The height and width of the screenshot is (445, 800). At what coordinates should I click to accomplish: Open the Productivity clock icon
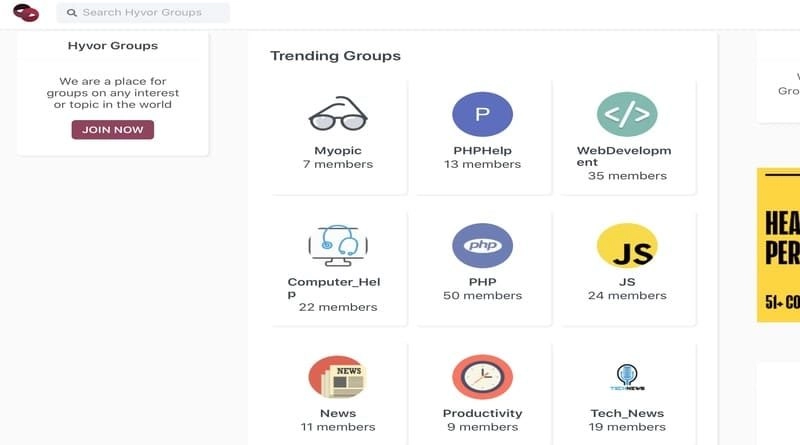click(482, 377)
